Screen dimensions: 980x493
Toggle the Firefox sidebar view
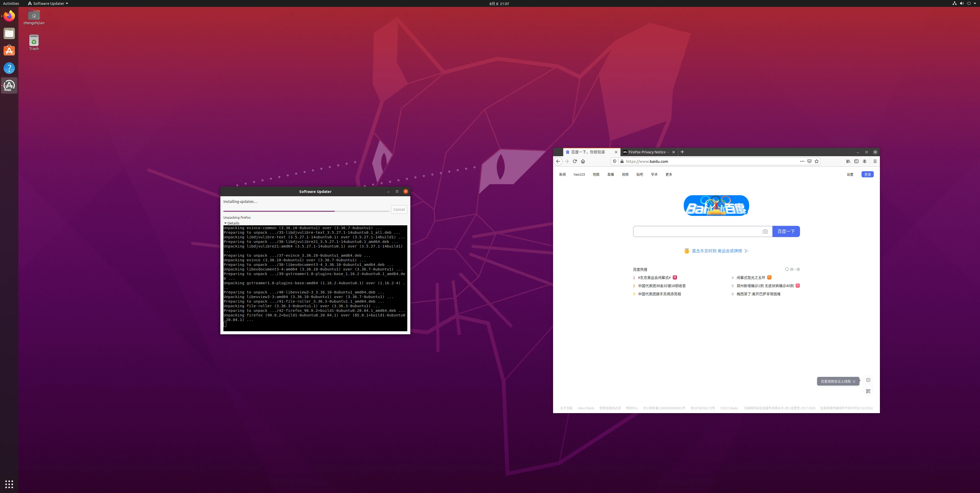point(856,161)
